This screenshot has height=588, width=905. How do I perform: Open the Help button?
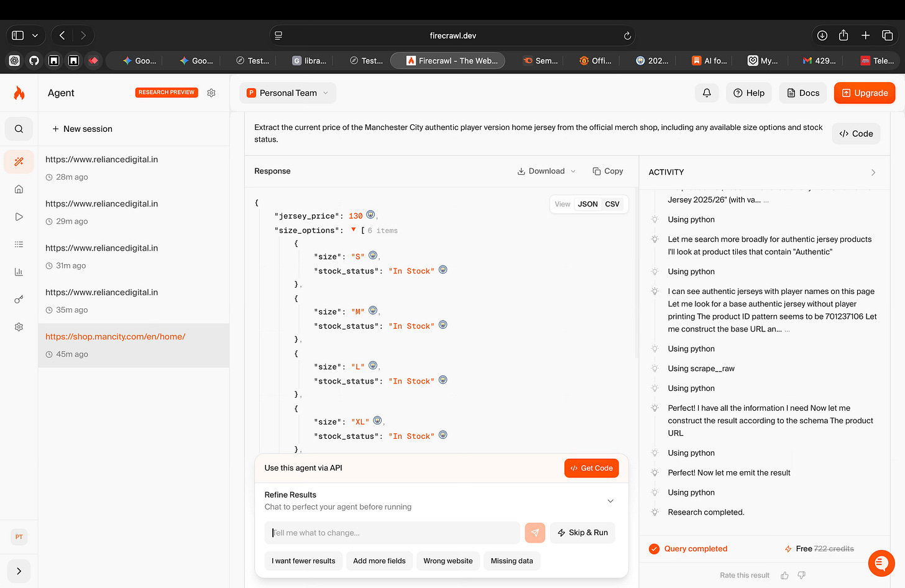pyautogui.click(x=749, y=93)
